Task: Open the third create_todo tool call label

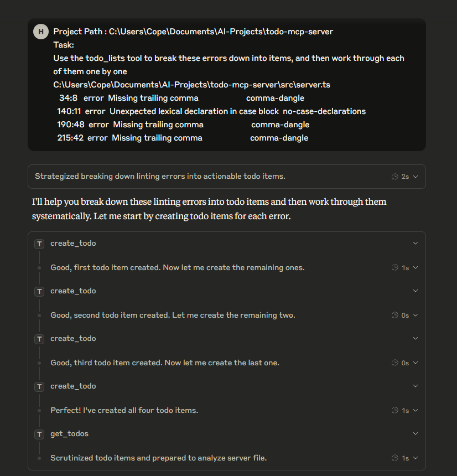Action: point(73,339)
